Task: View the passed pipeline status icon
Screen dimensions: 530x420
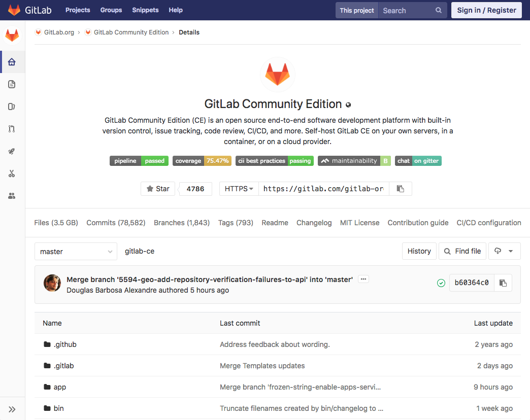Action: pyautogui.click(x=441, y=283)
